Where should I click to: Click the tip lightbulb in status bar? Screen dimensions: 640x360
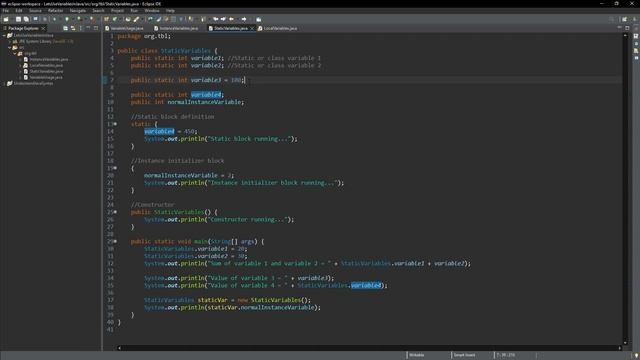(636, 356)
